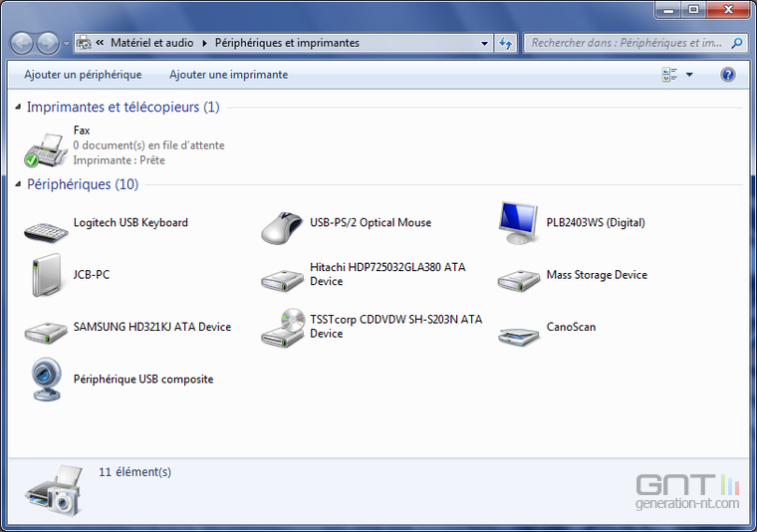Click the 11 élément(s) status text
757x532 pixels.
[134, 472]
